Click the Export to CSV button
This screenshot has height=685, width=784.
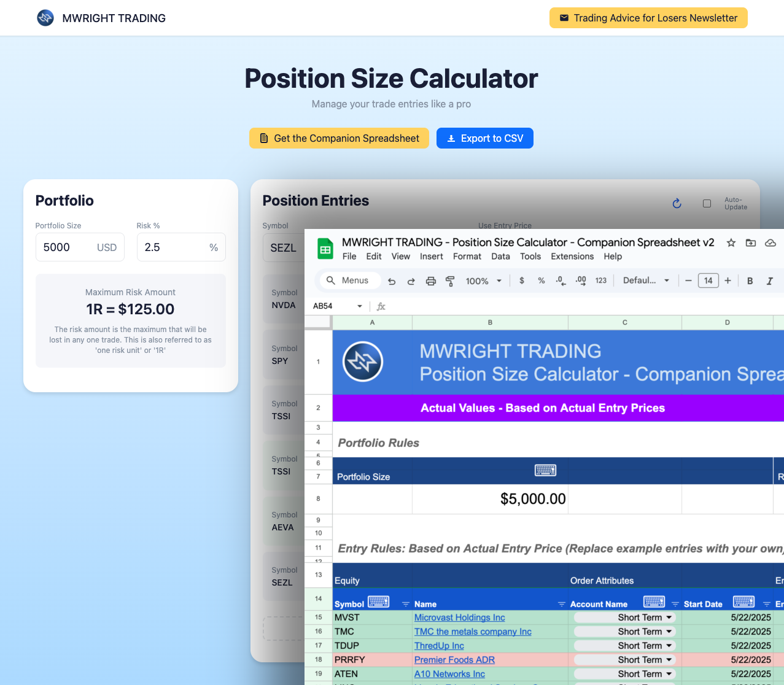point(484,138)
